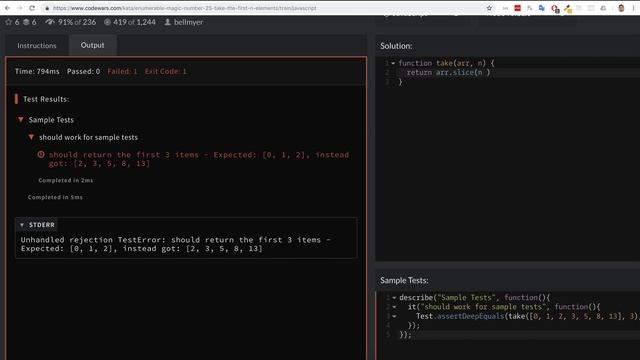Viewport: 640px width, 360px height.
Task: Open the Chrome profile avatar
Action: point(621,8)
